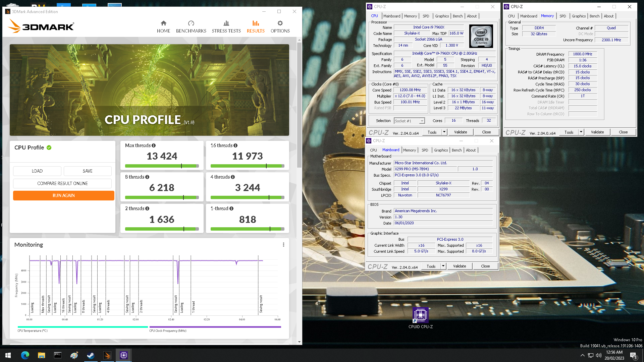Show info for Max threads score
Screen dimensions: 644x362
pos(154,145)
